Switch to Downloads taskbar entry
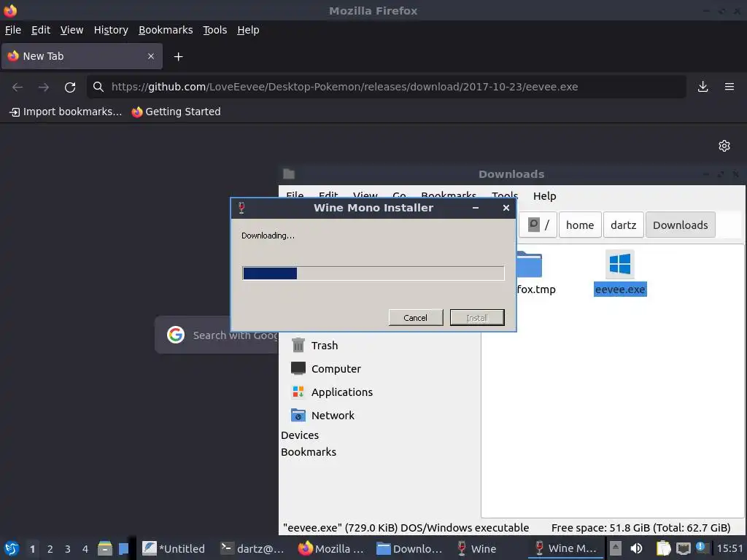Viewport: 747px width, 560px height. (x=409, y=548)
